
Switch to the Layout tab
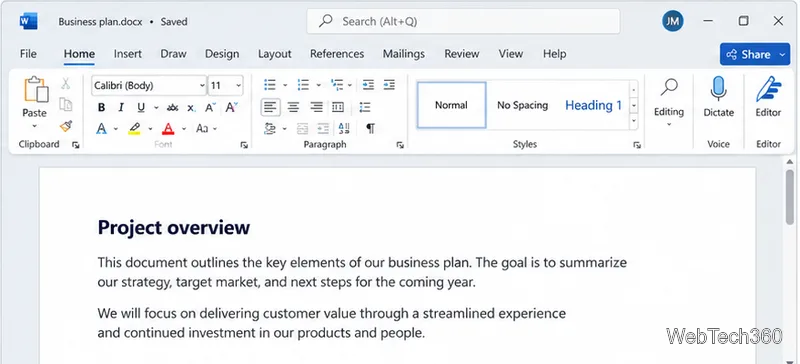click(x=274, y=54)
